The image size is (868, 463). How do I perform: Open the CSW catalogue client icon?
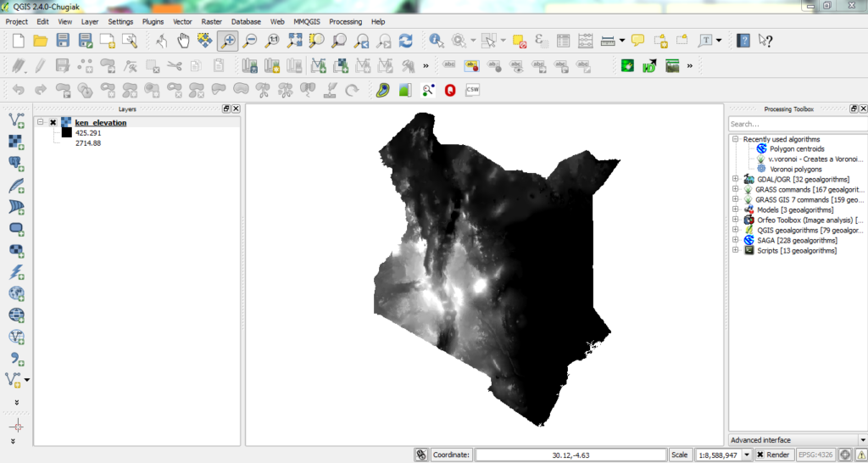pos(472,90)
